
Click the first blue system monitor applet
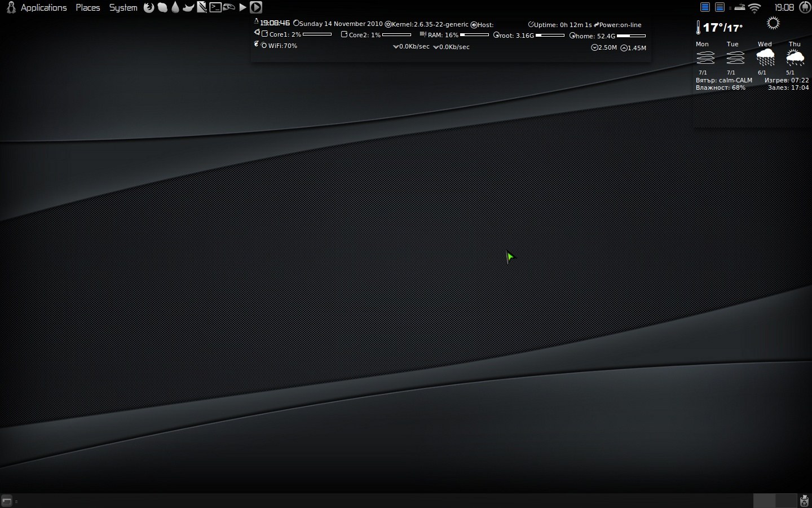[705, 7]
